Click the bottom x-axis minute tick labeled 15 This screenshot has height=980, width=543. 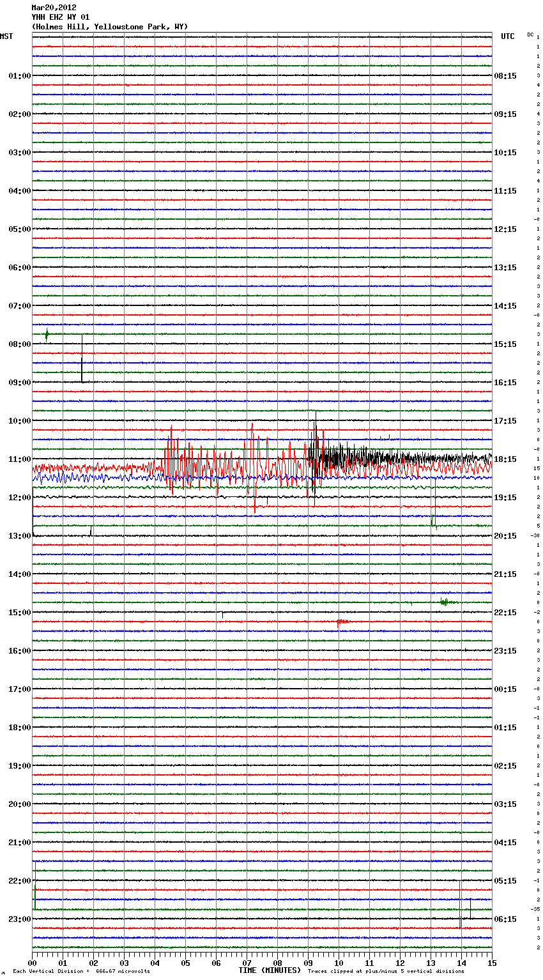(492, 963)
